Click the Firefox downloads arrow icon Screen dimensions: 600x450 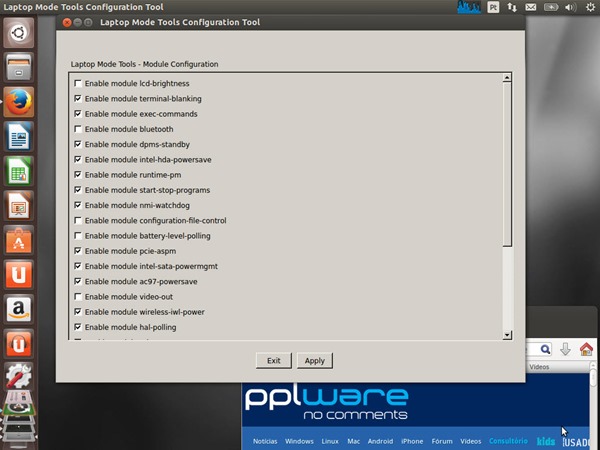565,349
